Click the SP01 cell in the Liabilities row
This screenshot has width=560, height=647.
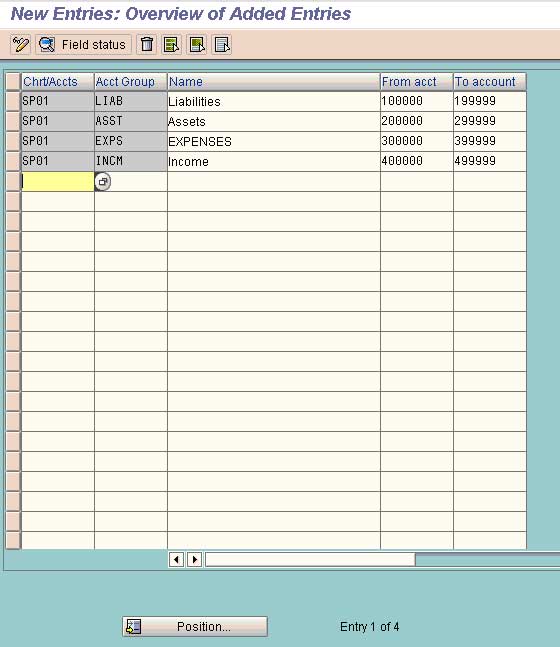pos(58,102)
